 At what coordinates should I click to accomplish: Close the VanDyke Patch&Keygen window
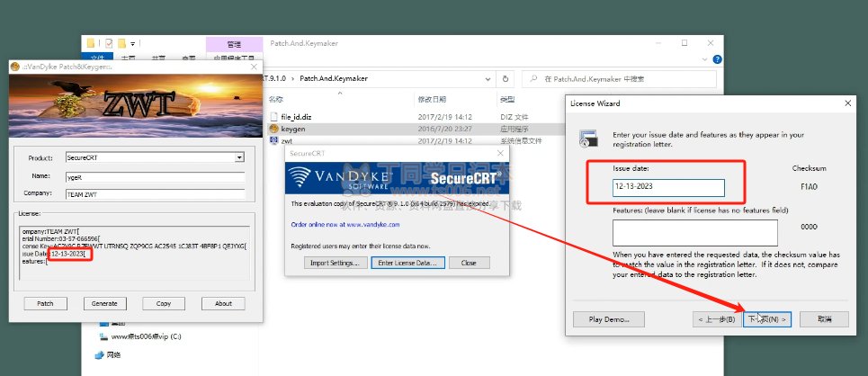(x=254, y=67)
